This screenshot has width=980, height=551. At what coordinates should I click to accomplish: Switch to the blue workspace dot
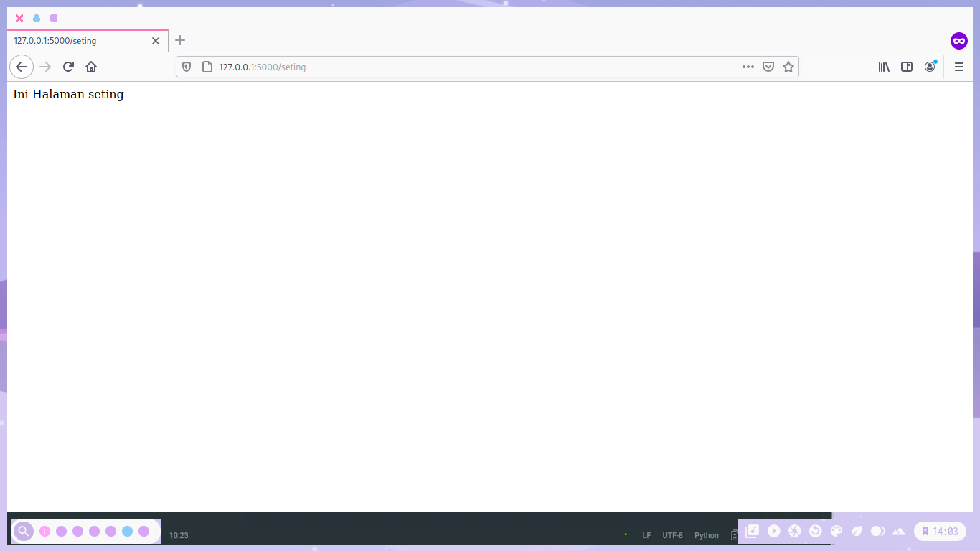point(127,531)
